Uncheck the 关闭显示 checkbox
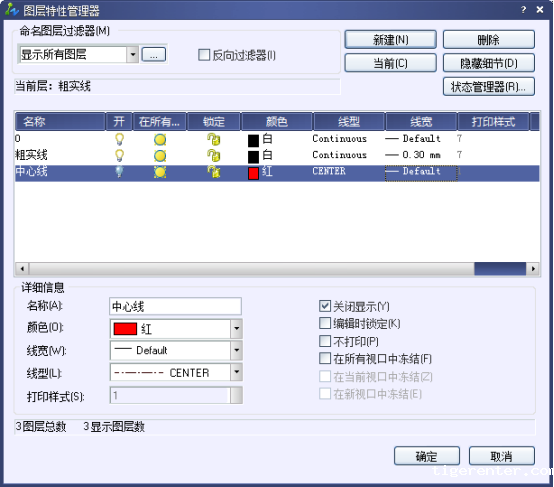 coord(325,306)
